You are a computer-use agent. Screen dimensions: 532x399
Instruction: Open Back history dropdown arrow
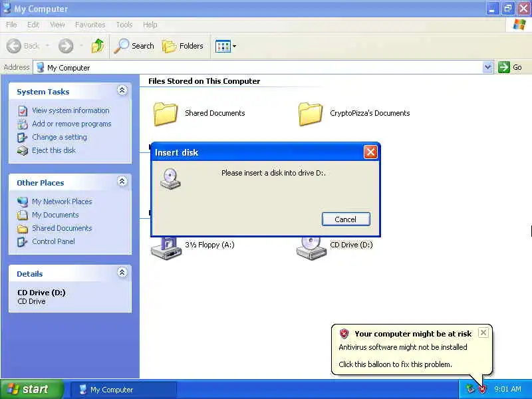coord(47,46)
